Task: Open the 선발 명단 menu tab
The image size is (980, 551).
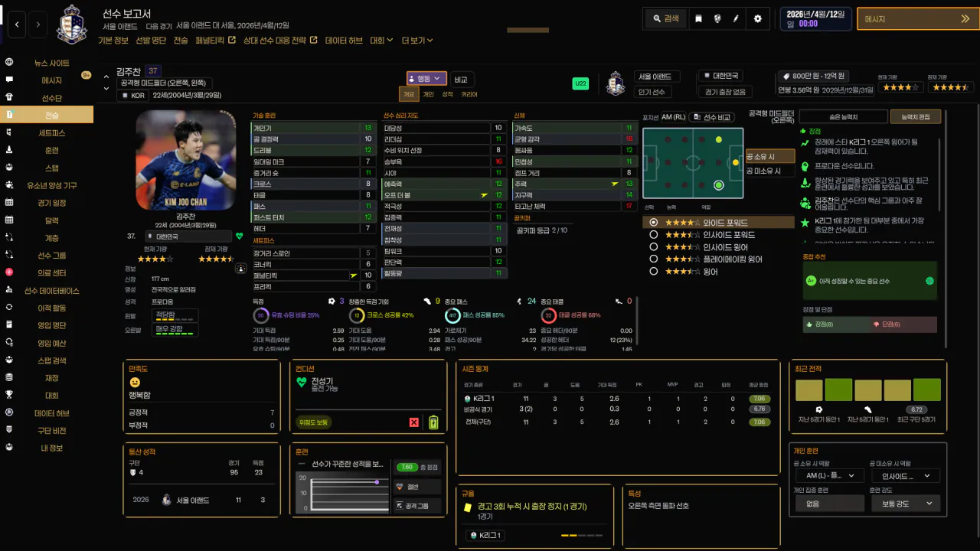Action: 151,40
